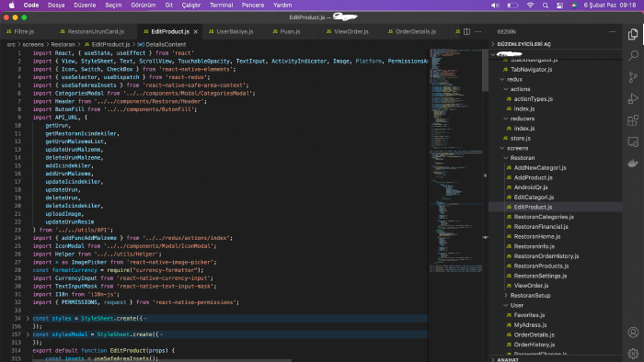
Task: Click the Restoran breadcrumb segment
Action: point(63,44)
